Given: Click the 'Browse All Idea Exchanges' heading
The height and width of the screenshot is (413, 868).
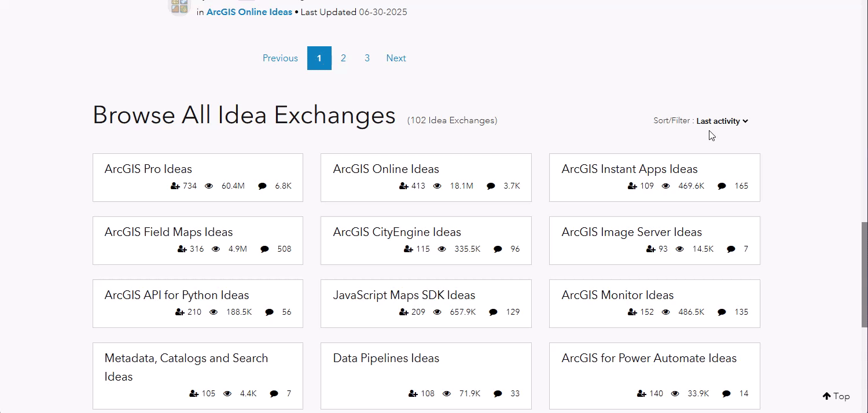Looking at the screenshot, I should 244,115.
